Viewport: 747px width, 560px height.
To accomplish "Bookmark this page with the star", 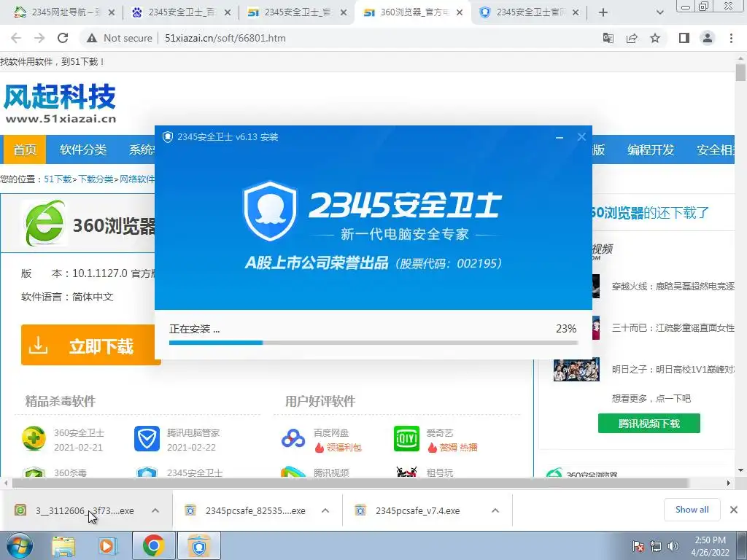I will [656, 38].
